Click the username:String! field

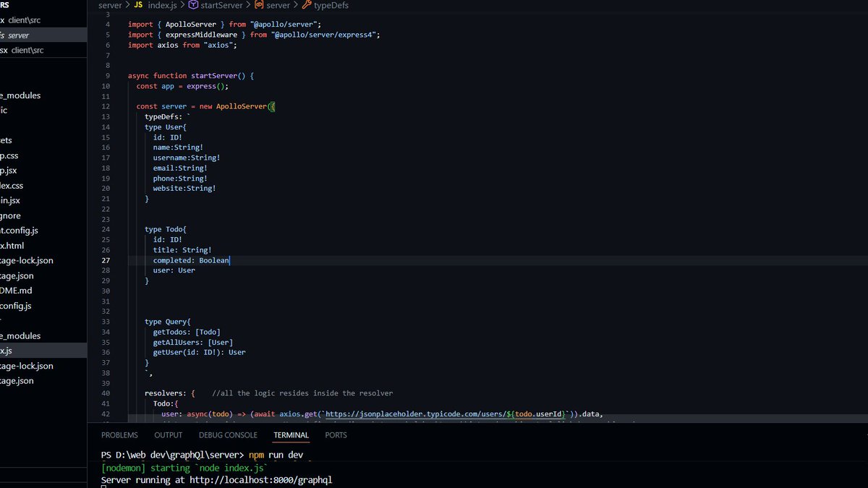coord(187,158)
